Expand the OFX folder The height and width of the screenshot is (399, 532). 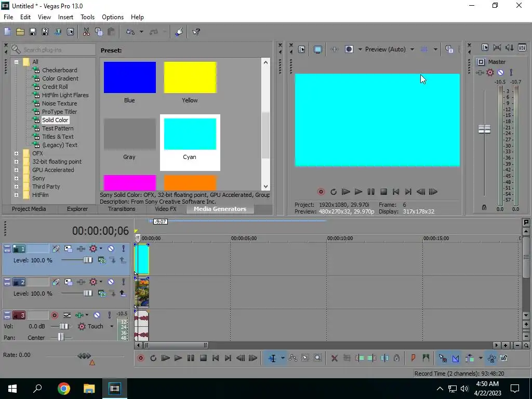click(x=16, y=153)
